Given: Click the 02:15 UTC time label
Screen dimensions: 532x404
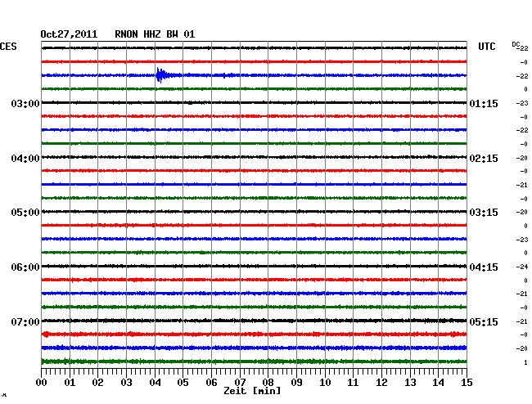Looking at the screenshot, I should click(x=484, y=159).
